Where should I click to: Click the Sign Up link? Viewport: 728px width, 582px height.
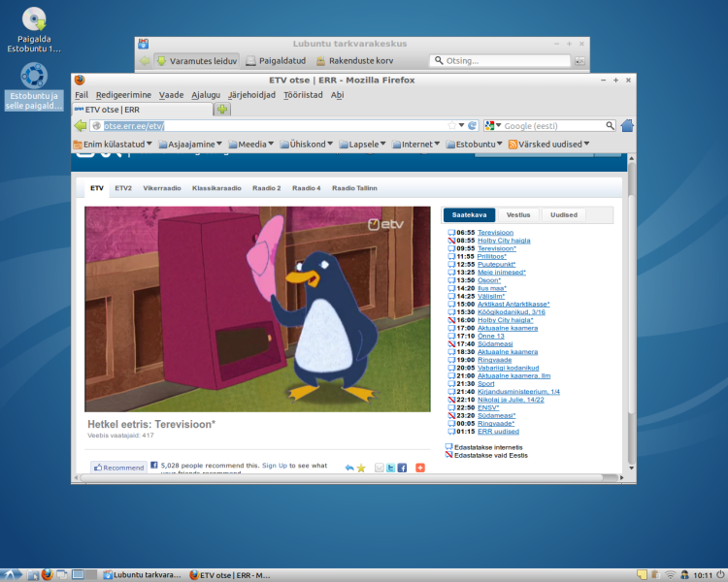tap(275, 465)
